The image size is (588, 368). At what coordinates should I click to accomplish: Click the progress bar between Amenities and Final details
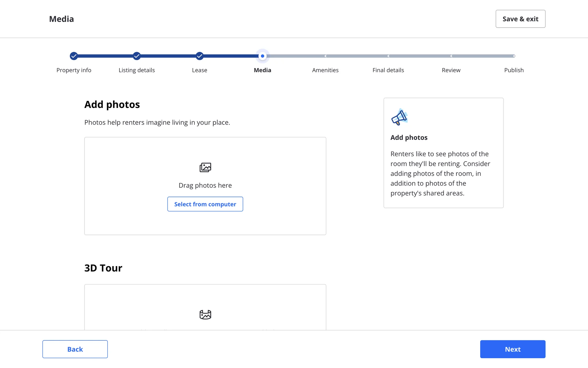click(357, 56)
